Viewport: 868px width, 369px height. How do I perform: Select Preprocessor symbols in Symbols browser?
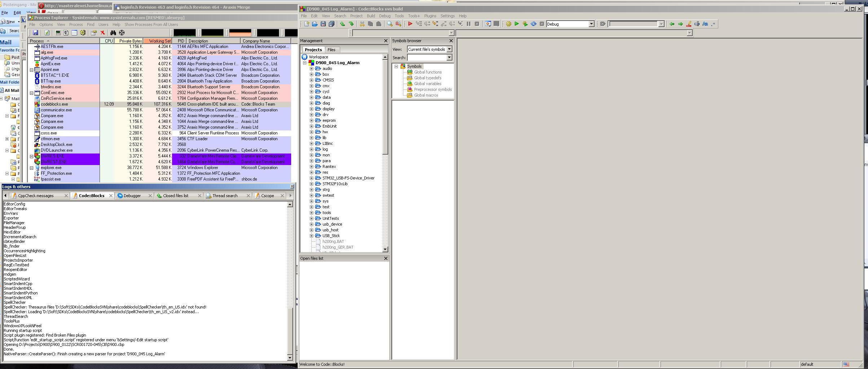tap(433, 89)
